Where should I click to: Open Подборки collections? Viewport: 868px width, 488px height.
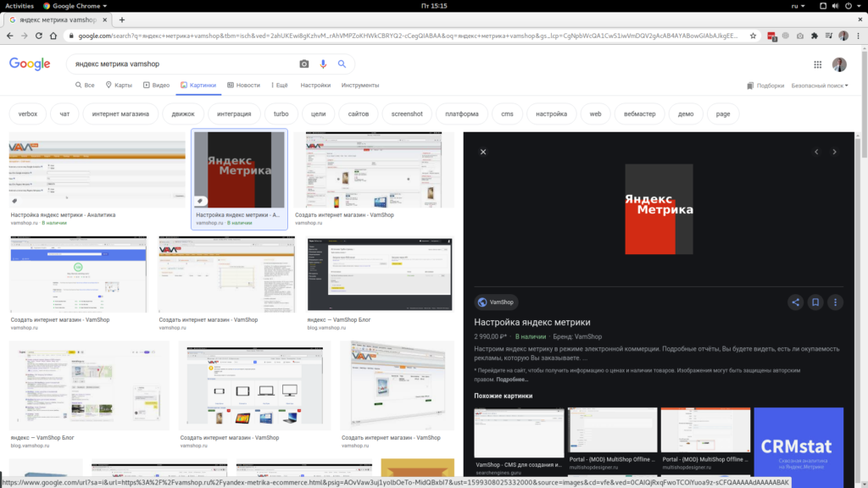(x=765, y=86)
